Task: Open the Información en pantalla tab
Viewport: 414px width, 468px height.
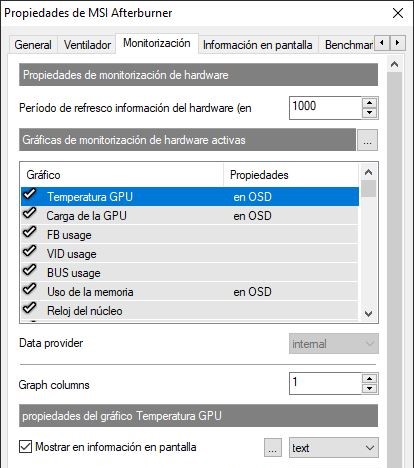Action: (x=258, y=45)
